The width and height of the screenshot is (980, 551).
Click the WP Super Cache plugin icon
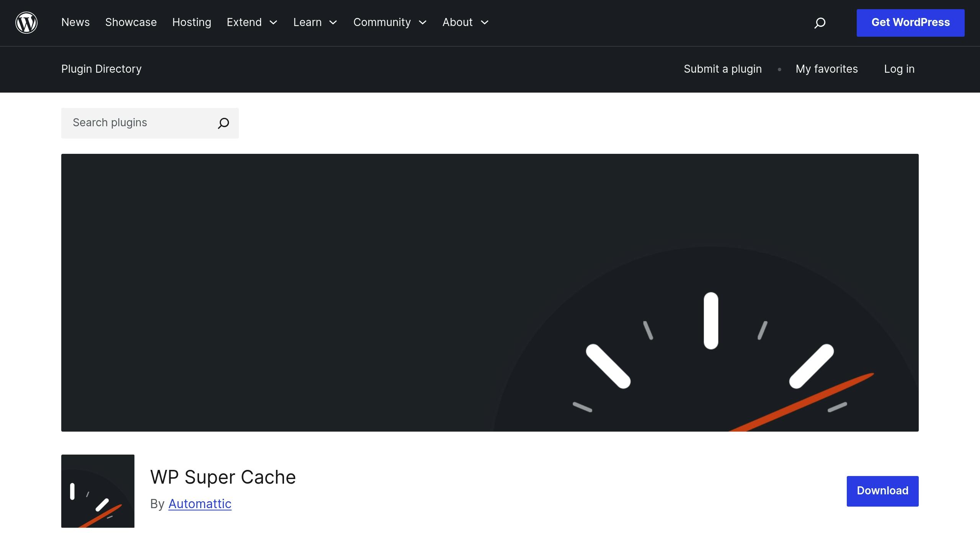point(98,491)
